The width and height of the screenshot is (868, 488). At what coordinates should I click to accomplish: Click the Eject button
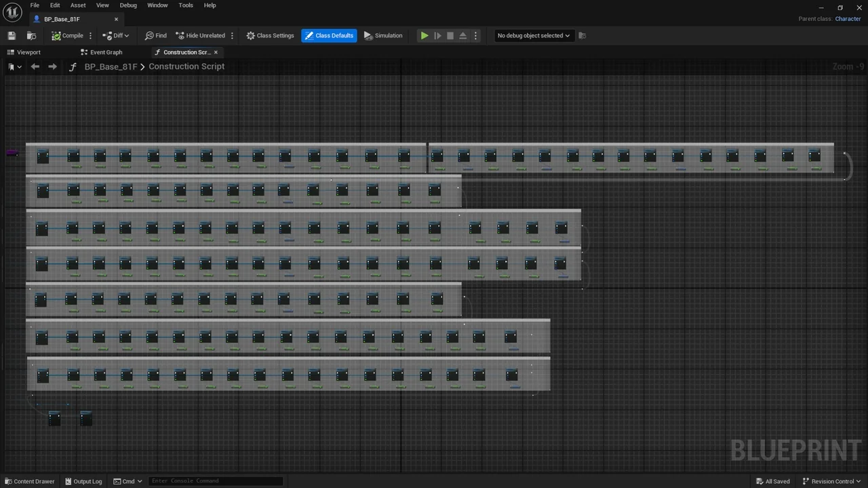pos(462,36)
